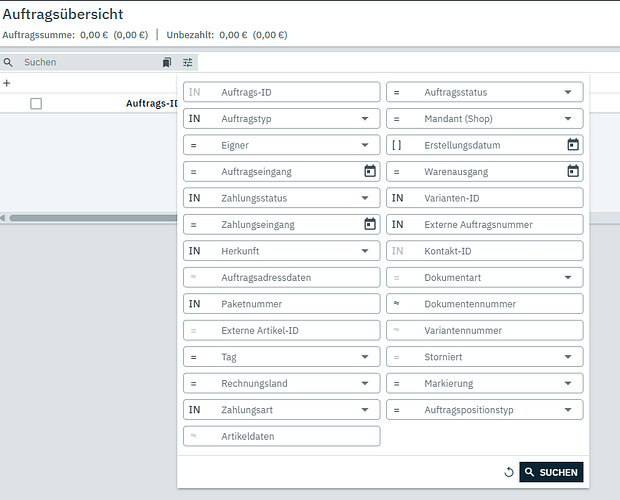
Task: Click the approx operator of Dokumentennummer
Action: click(x=397, y=304)
